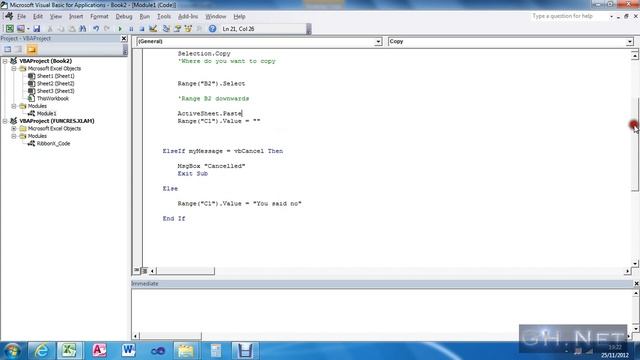640x360 pixels.
Task: Click Procedure View button at code window bottom-left
Action: point(136,270)
